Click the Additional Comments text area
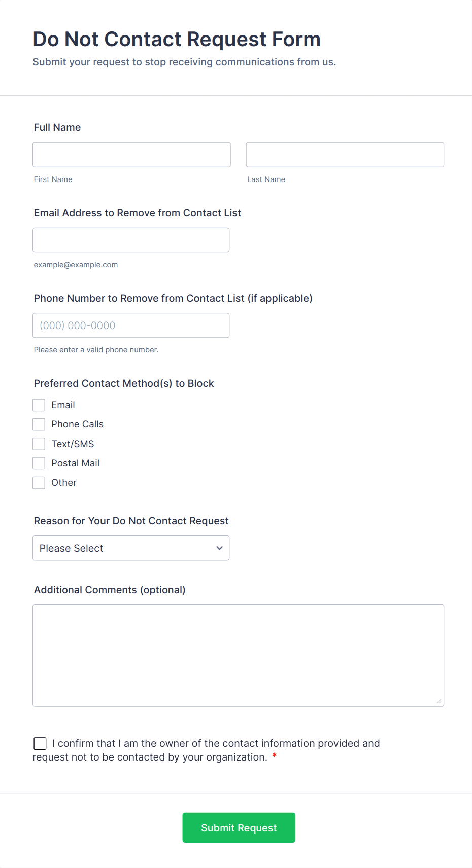The height and width of the screenshot is (868, 472). coord(238,655)
